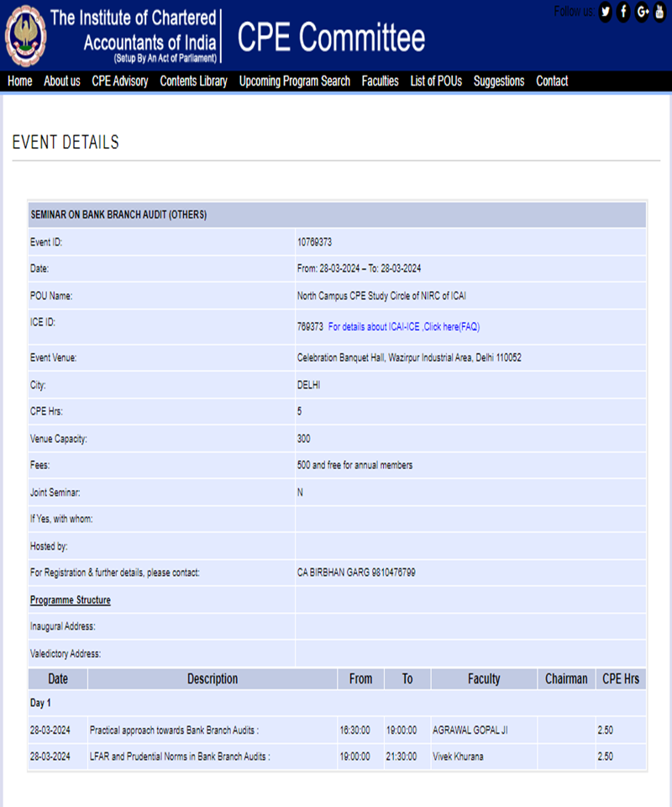Image resolution: width=672 pixels, height=807 pixels.
Task: Select the date range From 28-03-2024 value
Action: [x=359, y=269]
